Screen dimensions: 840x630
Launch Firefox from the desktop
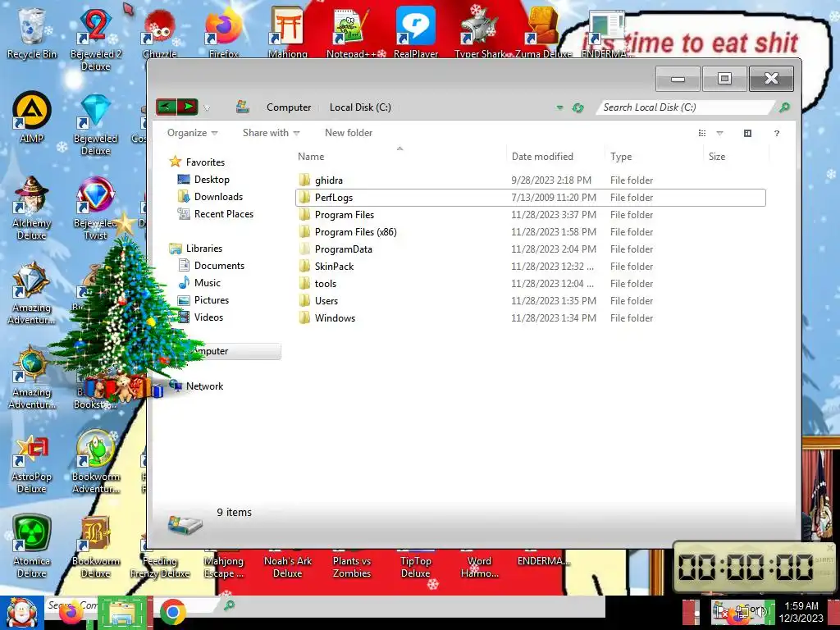tap(223, 33)
